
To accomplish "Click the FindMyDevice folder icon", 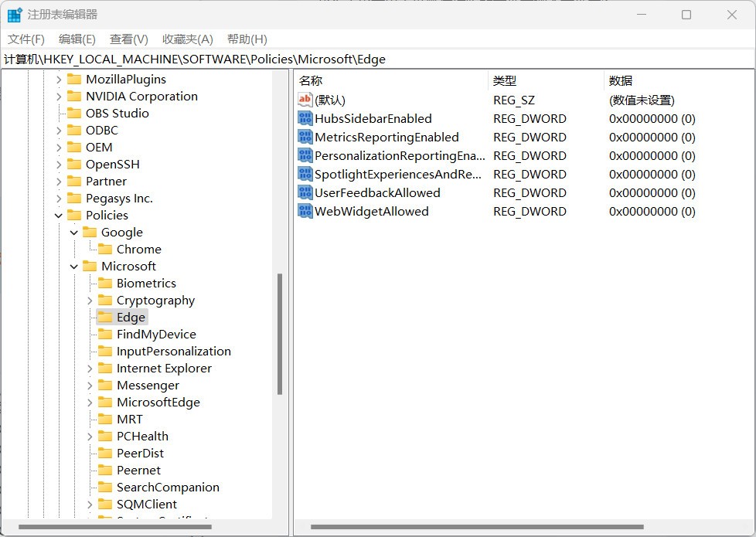I will (105, 334).
